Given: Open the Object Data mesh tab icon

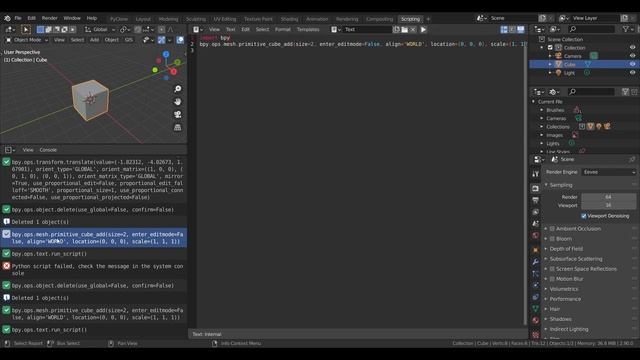Looking at the screenshot, I should [x=536, y=309].
